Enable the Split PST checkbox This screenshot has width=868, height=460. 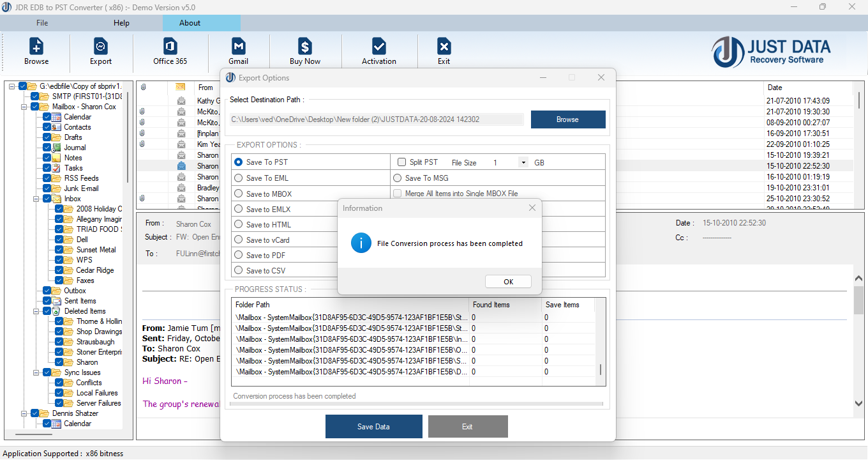(401, 162)
